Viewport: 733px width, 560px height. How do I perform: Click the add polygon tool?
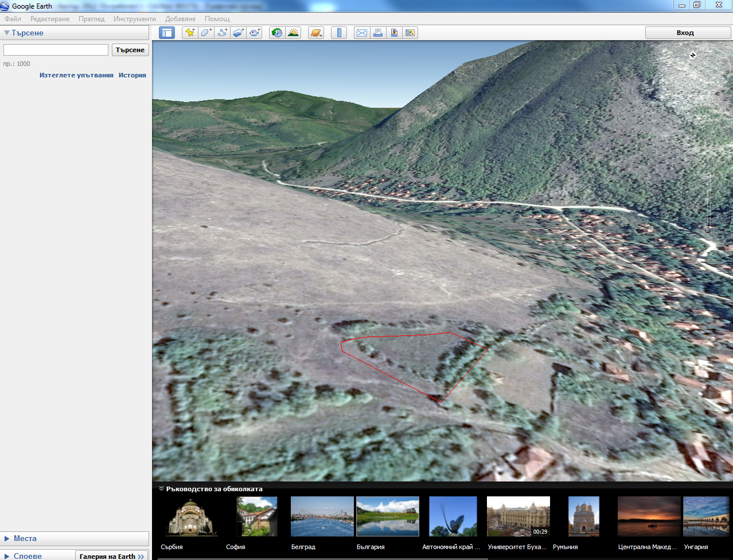click(206, 33)
